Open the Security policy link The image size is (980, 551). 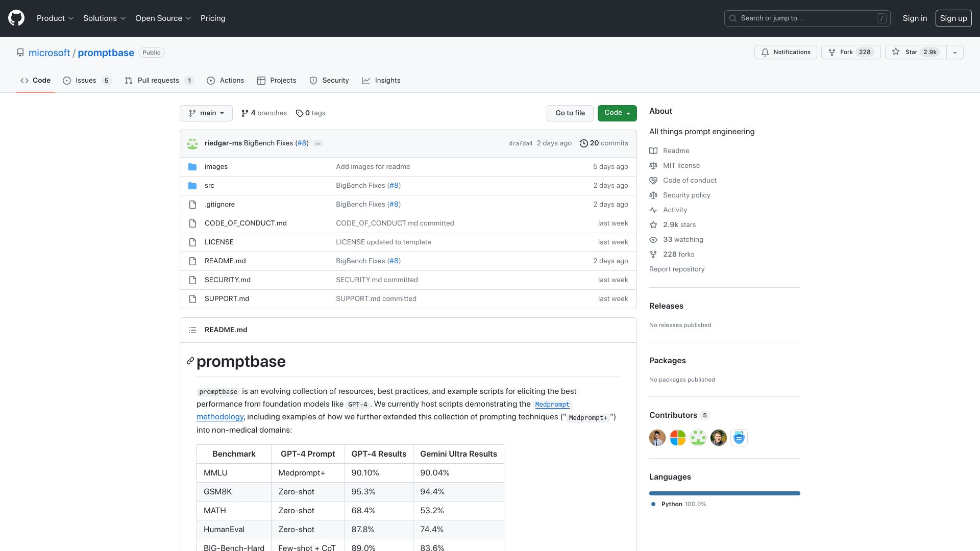[687, 195]
